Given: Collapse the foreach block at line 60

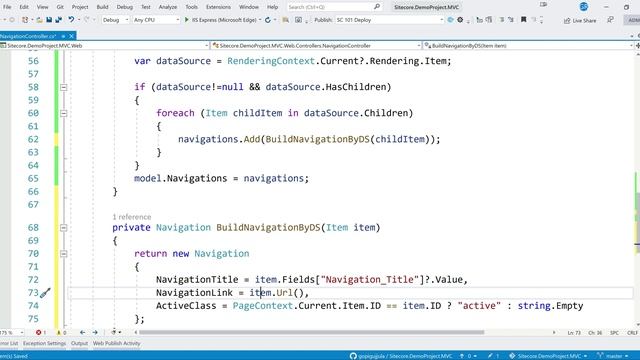Looking at the screenshot, I should point(64,113).
